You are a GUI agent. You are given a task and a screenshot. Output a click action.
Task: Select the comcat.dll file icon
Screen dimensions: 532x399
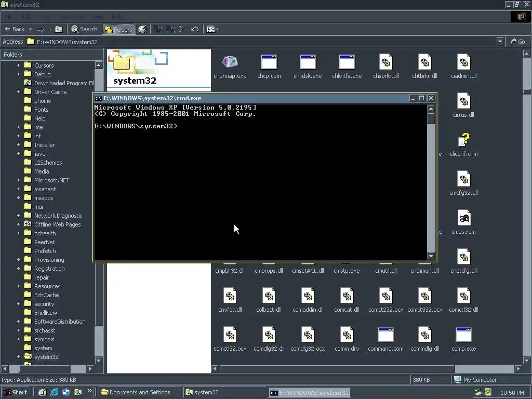click(x=347, y=296)
